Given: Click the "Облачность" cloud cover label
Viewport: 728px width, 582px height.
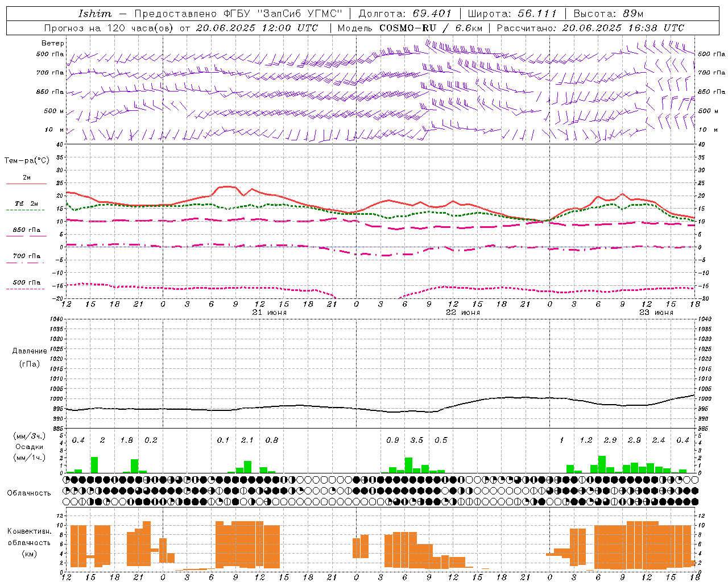Looking at the screenshot, I should point(29,493).
